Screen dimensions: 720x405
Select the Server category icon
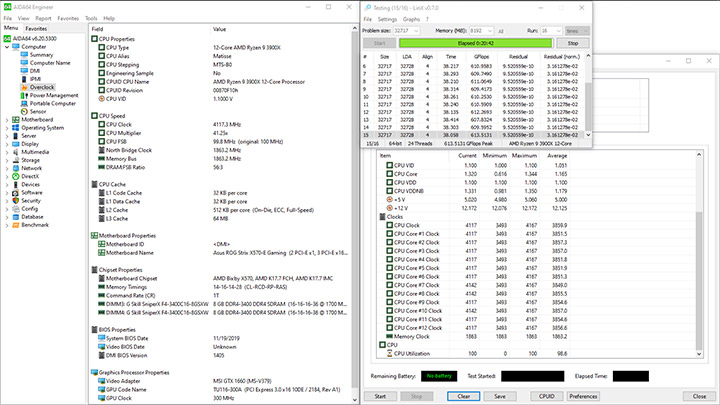click(16, 136)
